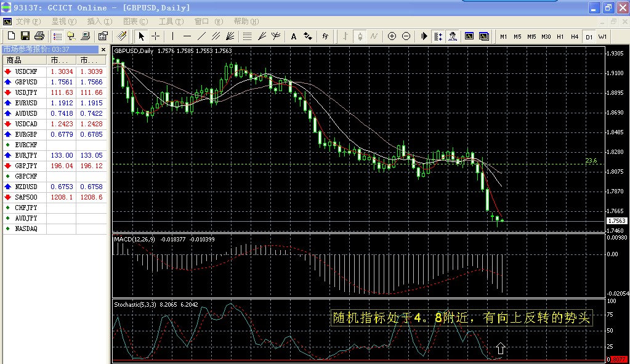Zoom in on the chart
Viewport: 630px width, 364px height.
392,36
